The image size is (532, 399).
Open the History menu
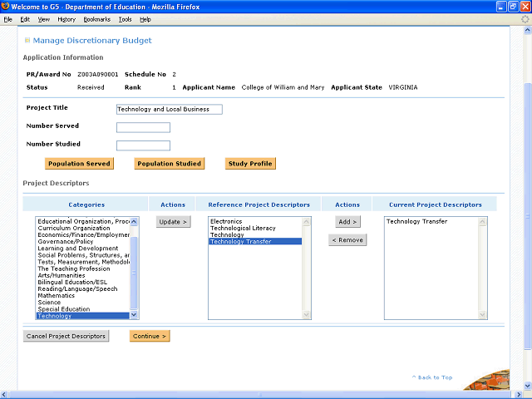tap(66, 18)
